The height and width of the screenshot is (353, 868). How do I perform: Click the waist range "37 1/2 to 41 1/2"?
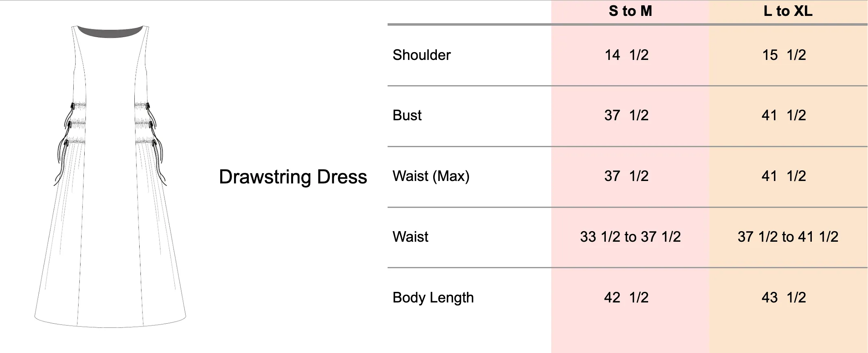788,237
